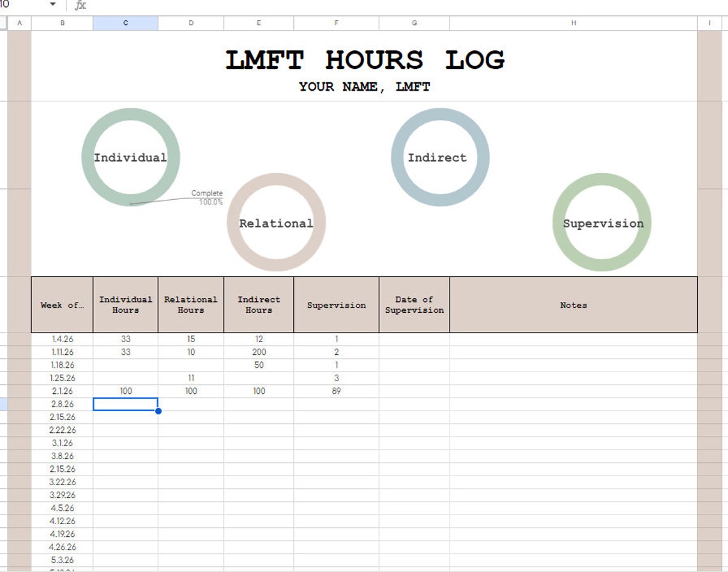Select the Relational donut chart
Image resolution: width=728 pixels, height=572 pixels.
[276, 223]
